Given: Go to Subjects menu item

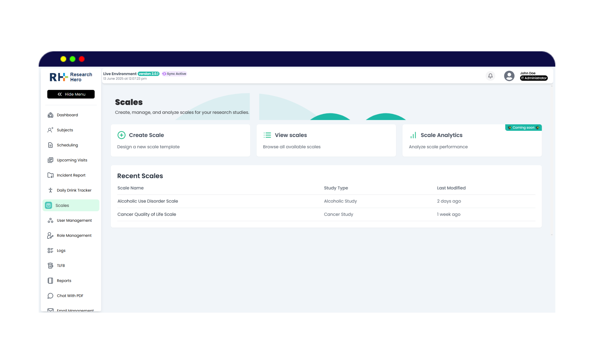Looking at the screenshot, I should pyautogui.click(x=71, y=130).
